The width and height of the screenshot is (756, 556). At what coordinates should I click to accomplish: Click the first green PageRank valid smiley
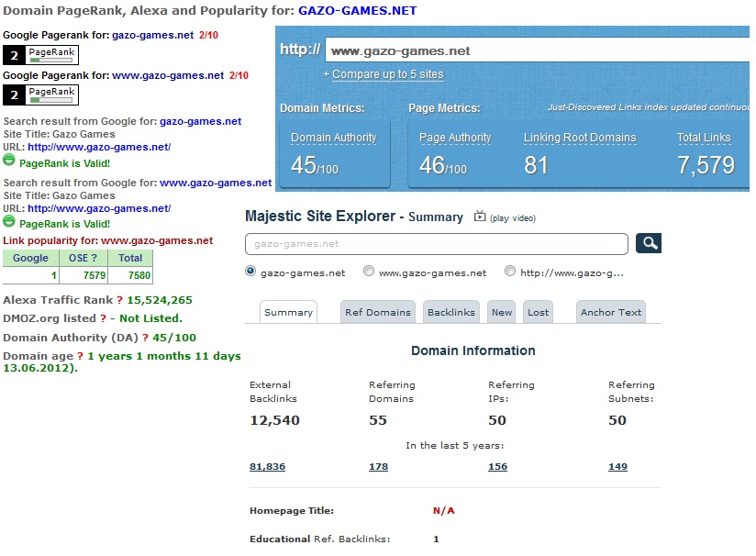tap(8, 160)
